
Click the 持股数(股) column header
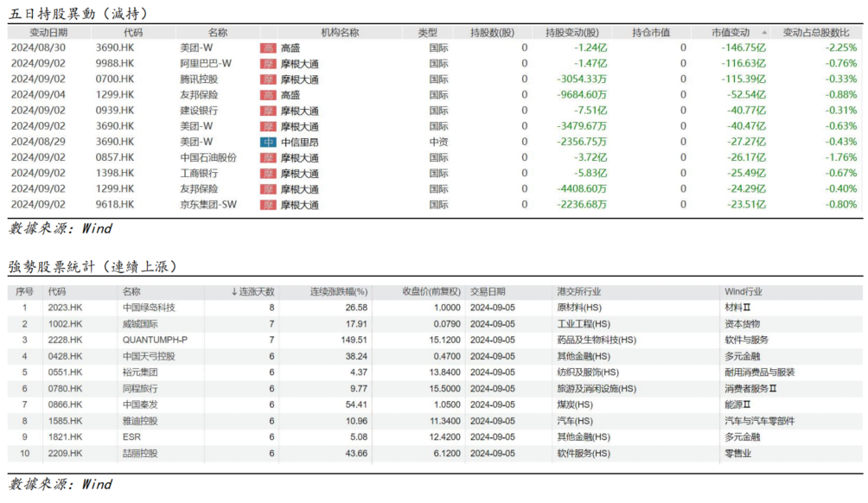tap(492, 33)
